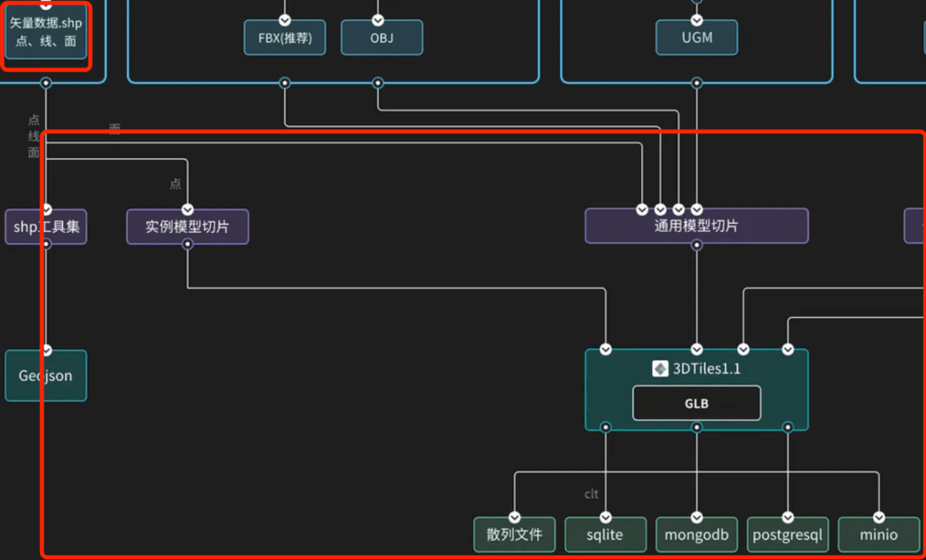Click output port below 实例模型切片 node
This screenshot has width=926, height=560.
point(188,245)
